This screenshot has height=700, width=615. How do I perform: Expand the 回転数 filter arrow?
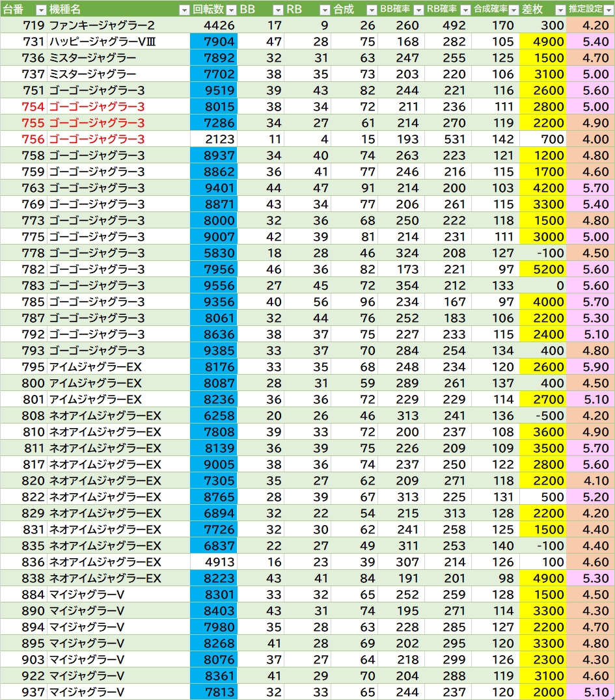pyautogui.click(x=231, y=10)
